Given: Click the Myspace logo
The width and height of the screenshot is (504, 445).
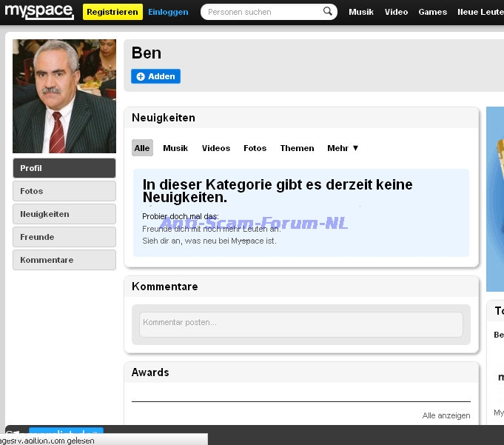Looking at the screenshot, I should point(39,12).
